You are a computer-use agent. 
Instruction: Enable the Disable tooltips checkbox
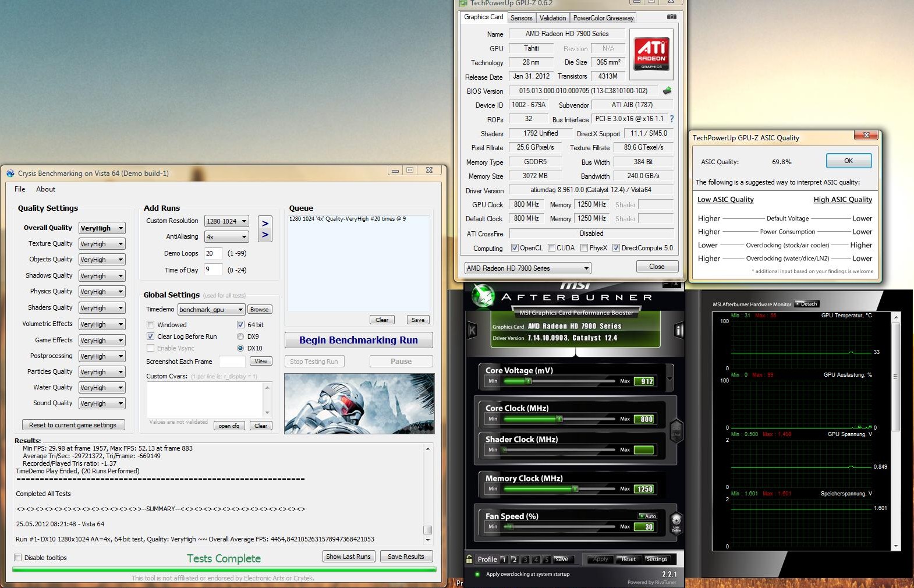[17, 558]
